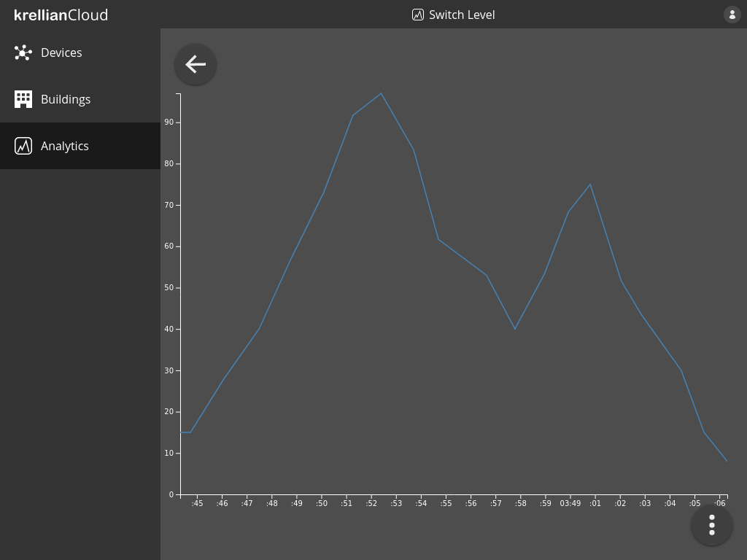Click the Devices network icon in sidebar

[x=23, y=52]
